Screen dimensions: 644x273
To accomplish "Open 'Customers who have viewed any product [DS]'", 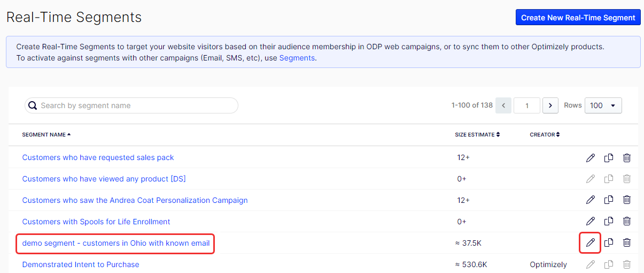I will [x=104, y=179].
